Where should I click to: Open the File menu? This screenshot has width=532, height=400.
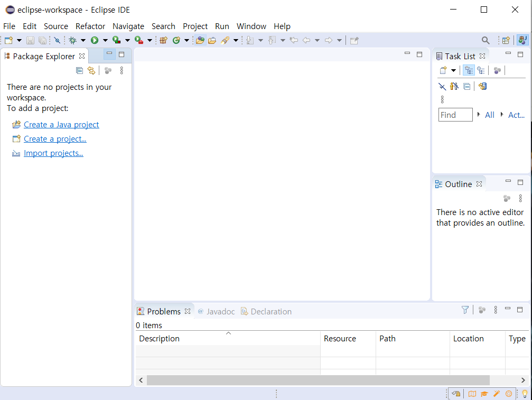pos(9,26)
